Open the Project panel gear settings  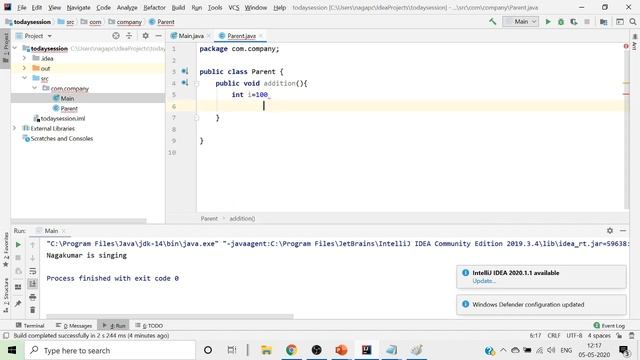pyautogui.click(x=145, y=36)
